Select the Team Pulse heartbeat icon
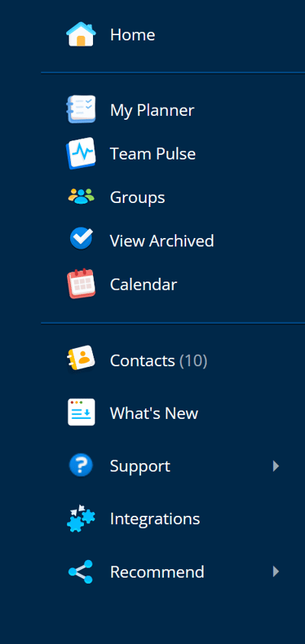Viewport: 305px width, 644px height. (81, 153)
